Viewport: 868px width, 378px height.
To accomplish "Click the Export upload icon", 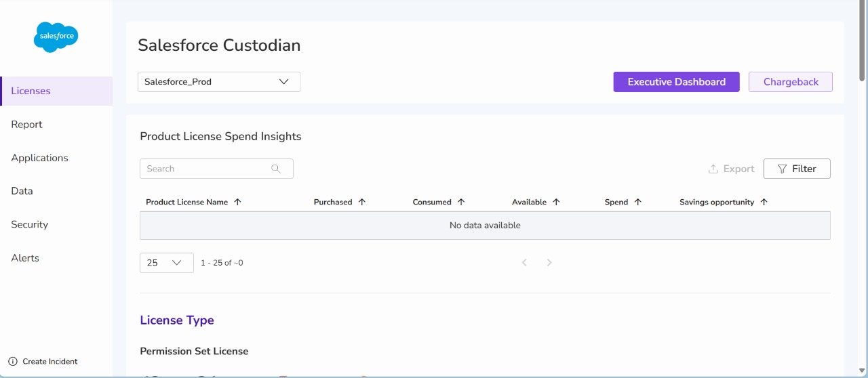I will tap(713, 169).
